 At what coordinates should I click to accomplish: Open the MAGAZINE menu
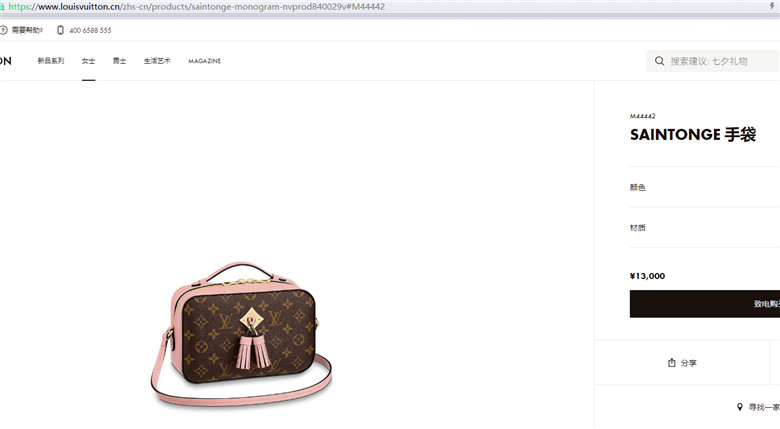204,61
